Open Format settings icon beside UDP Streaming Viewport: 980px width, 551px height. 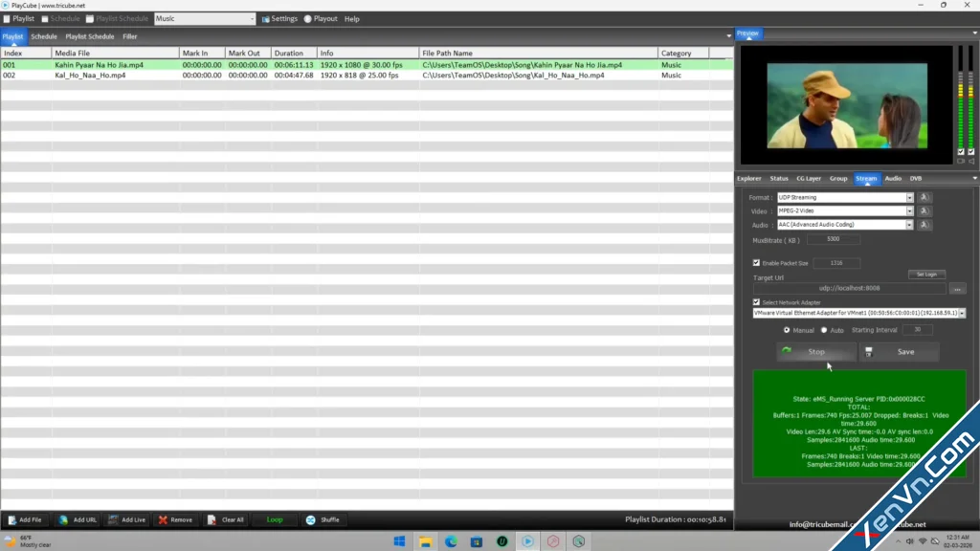point(924,197)
